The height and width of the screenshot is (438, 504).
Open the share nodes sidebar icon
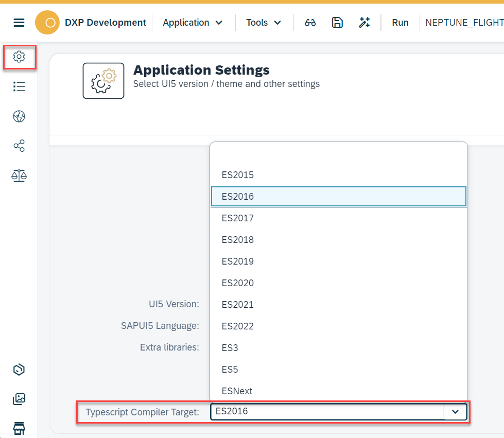tap(19, 146)
